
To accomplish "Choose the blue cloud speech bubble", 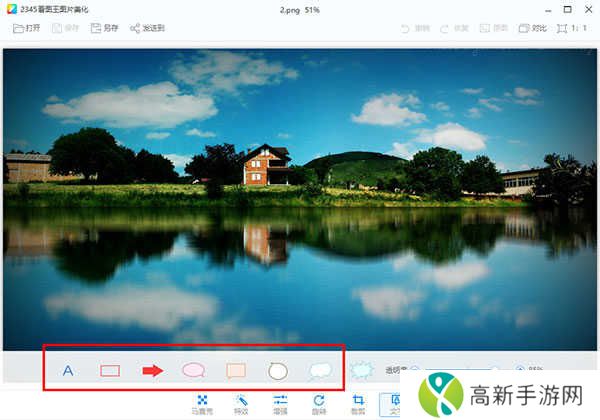I will click(x=320, y=371).
